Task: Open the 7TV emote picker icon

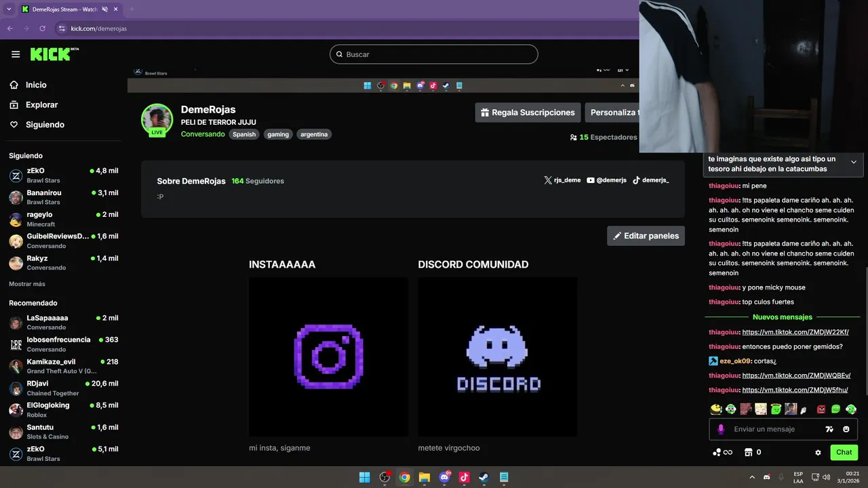Action: [x=829, y=429]
